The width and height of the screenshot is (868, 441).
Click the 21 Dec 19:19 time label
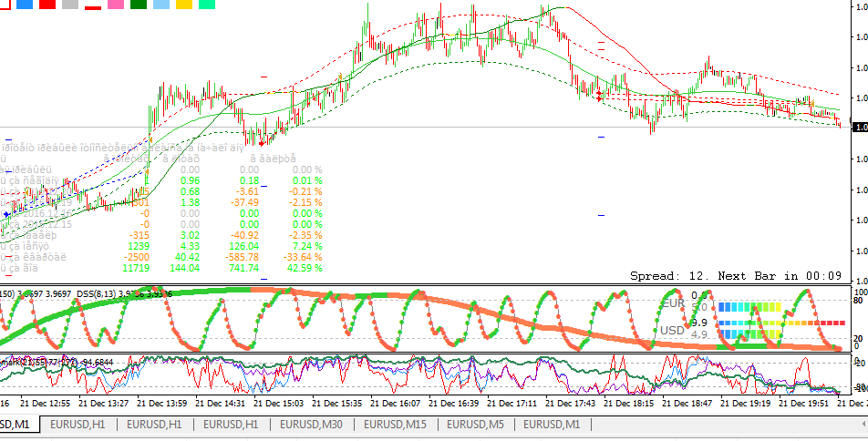[x=745, y=404]
